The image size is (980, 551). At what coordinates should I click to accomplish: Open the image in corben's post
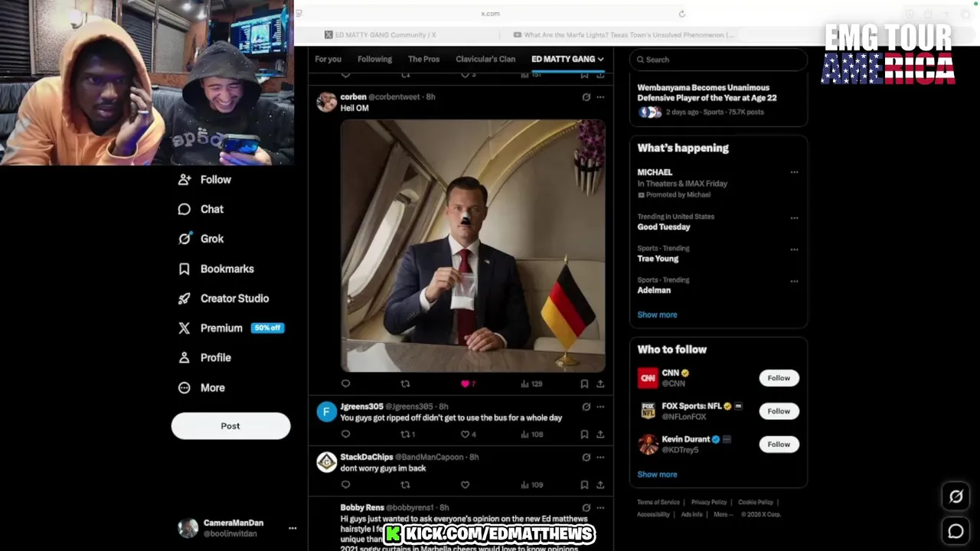pos(472,246)
